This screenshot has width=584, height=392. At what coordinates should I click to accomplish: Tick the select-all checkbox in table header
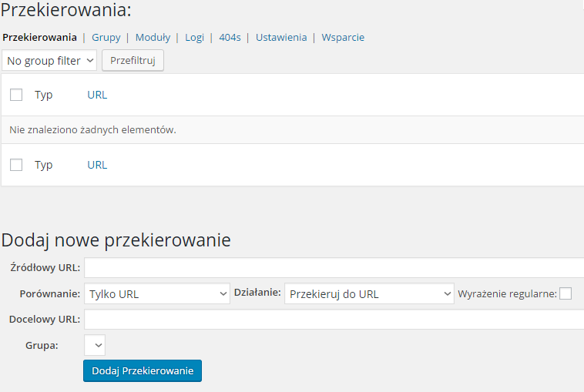(x=16, y=95)
